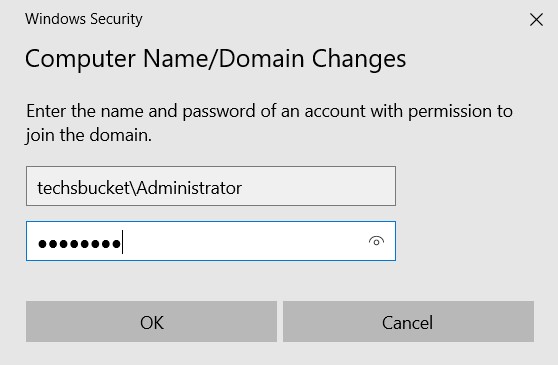Image resolution: width=558 pixels, height=365 pixels.
Task: Confirm credentials with the OK button
Action: pyautogui.click(x=151, y=322)
